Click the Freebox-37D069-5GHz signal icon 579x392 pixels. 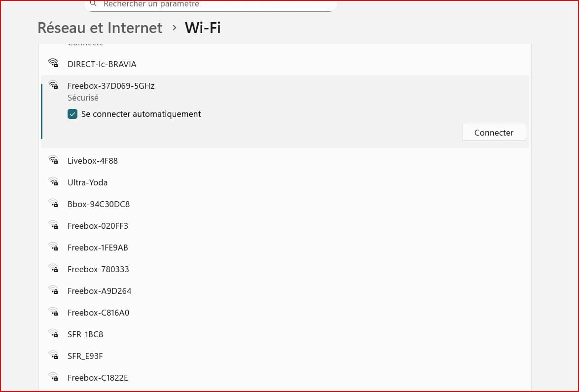coord(53,85)
